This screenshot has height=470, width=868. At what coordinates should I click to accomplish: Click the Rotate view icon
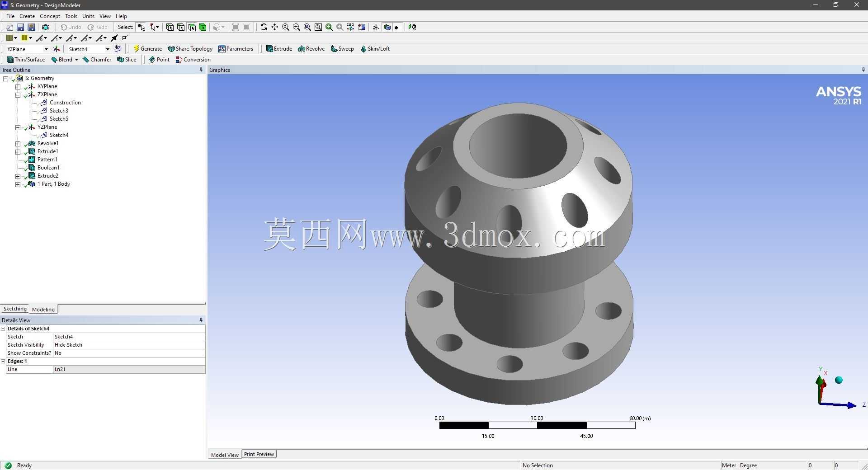point(264,27)
